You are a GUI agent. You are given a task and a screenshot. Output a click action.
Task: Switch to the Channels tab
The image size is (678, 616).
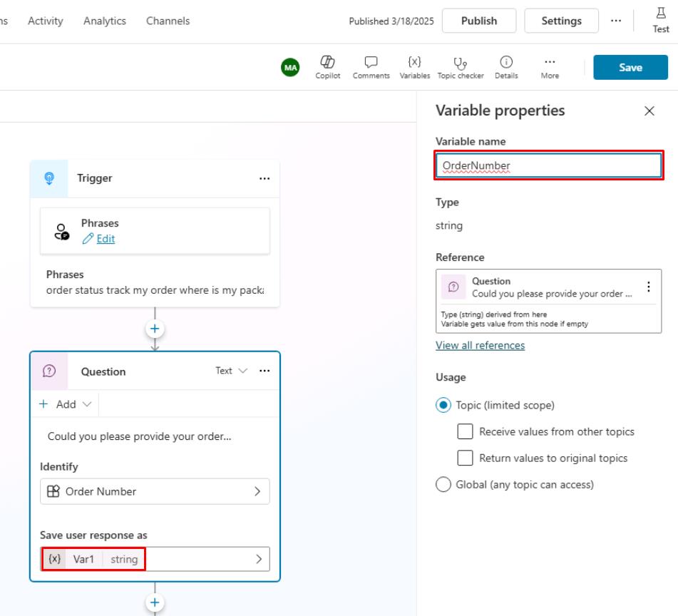(168, 21)
